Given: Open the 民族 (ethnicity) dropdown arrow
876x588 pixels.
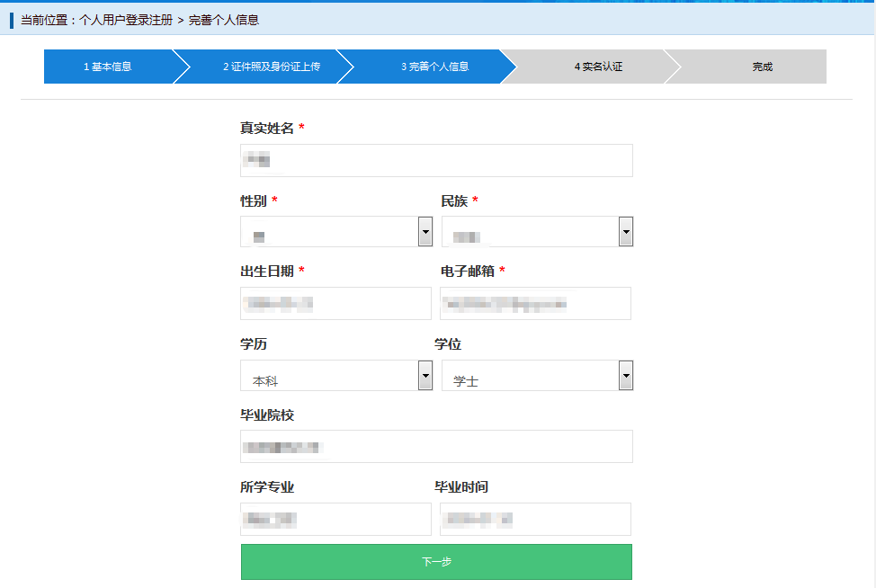Looking at the screenshot, I should [x=624, y=231].
